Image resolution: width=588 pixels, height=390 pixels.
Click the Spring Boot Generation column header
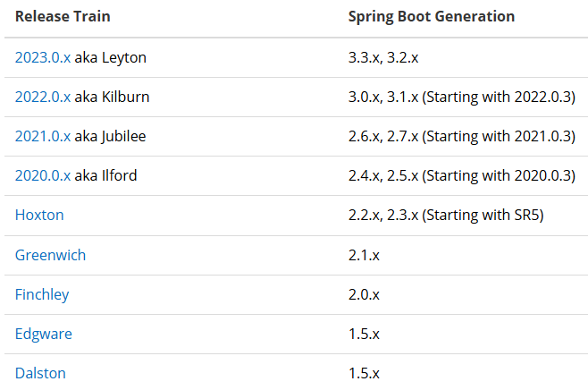(x=431, y=17)
